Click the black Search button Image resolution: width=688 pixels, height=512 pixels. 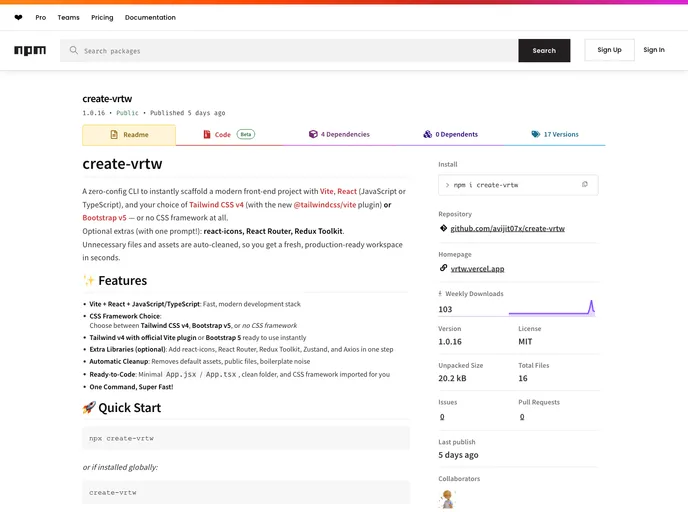[x=544, y=50]
